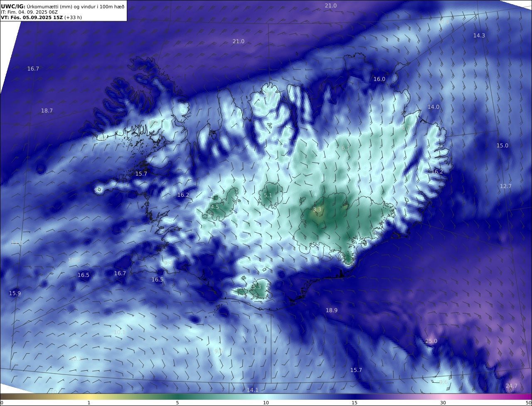Viewport: 532px width, 406px height.
Task: Click the VT: Fös. 05.09.2025 15Z valid time
Action: 32,17
